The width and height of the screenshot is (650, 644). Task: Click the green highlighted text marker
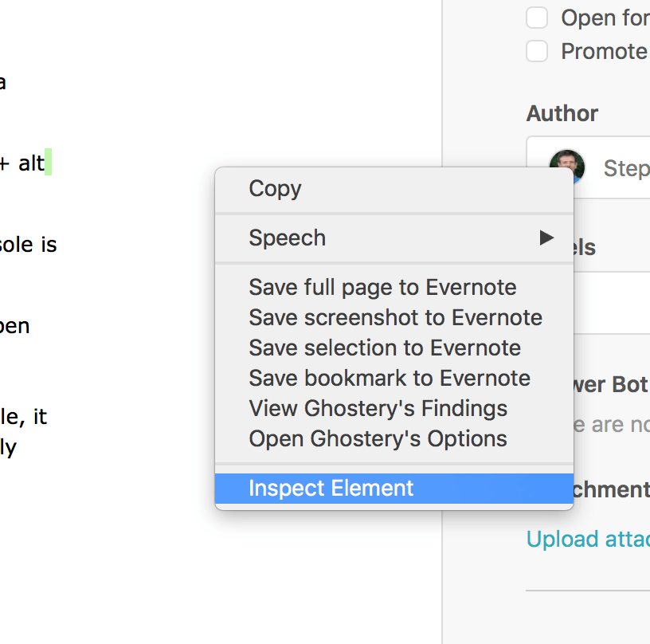(x=48, y=163)
